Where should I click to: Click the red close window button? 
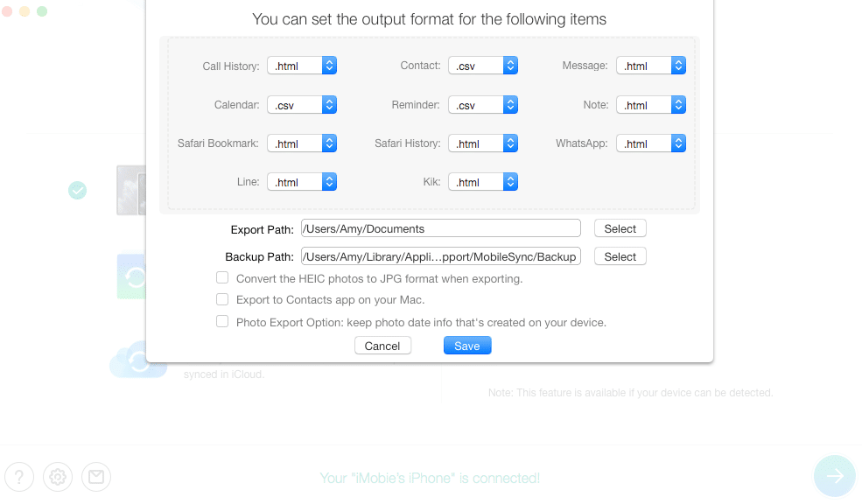[7, 11]
